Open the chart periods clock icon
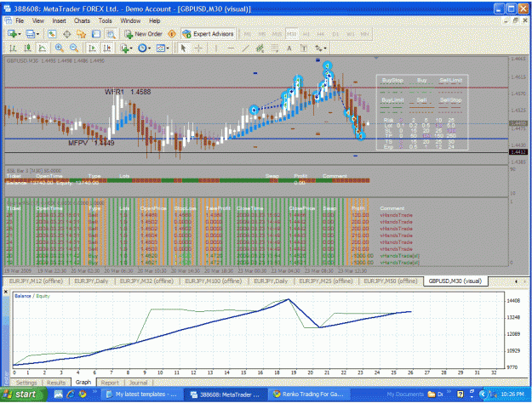 click(x=142, y=48)
